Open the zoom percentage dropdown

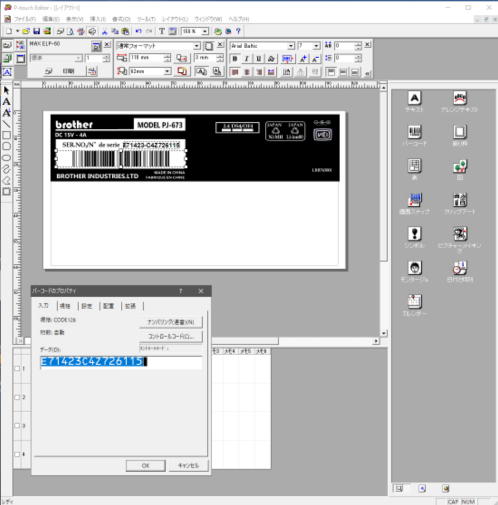point(205,31)
